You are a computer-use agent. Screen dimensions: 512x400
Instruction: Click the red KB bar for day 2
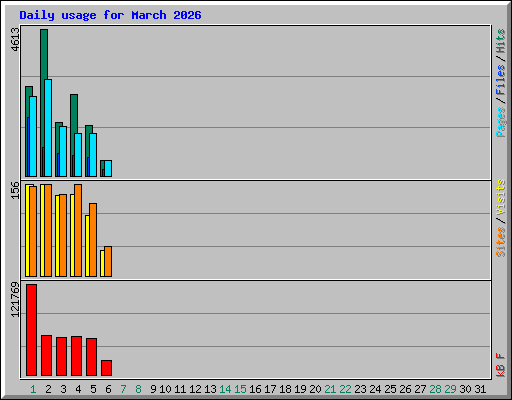[x=46, y=356]
